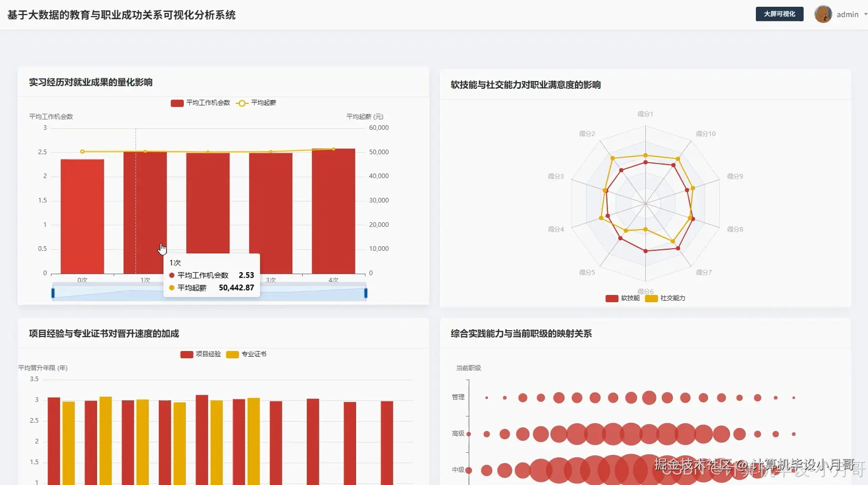Click the 平均起薪 line point above 4次

click(x=333, y=149)
